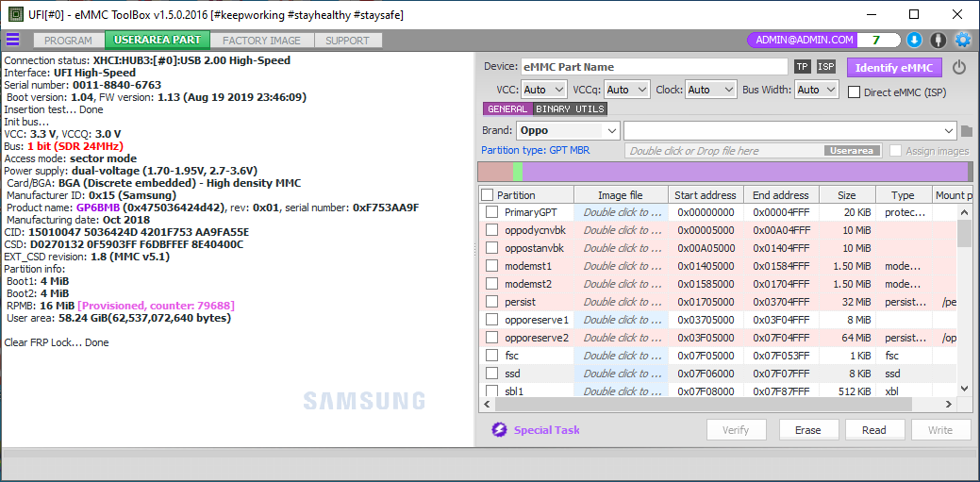Screen dimensions: 980x482
Task: Click the Read button
Action: pos(874,430)
